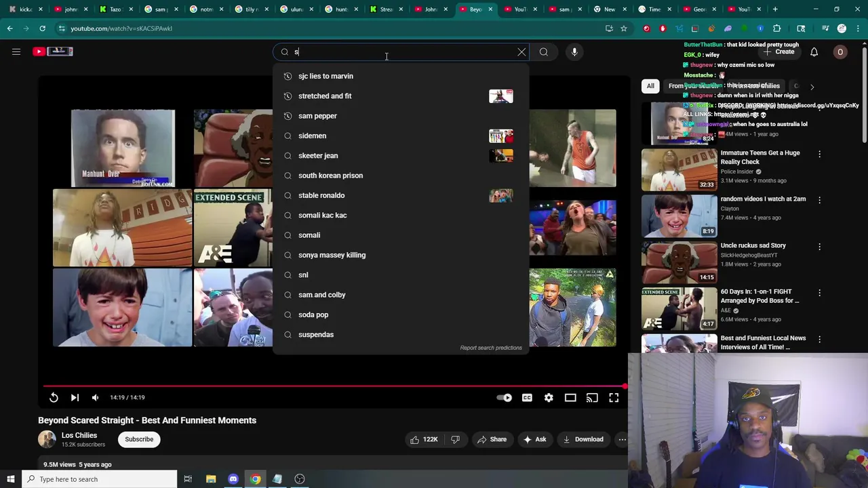Choose suggestion "sam and colby"
Viewport: 868px width, 488px height.
pos(400,295)
